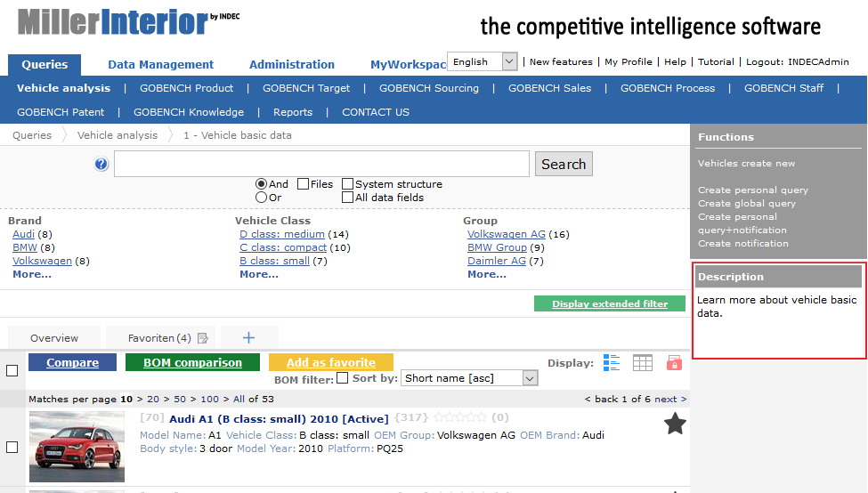The height and width of the screenshot is (493, 868).
Task: Select GOBENCH Process menu item
Action: point(668,88)
